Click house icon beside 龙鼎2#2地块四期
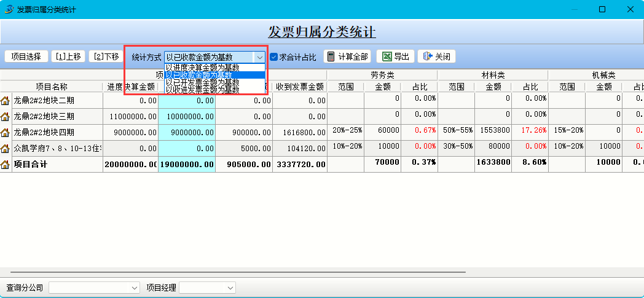 [x=6, y=132]
